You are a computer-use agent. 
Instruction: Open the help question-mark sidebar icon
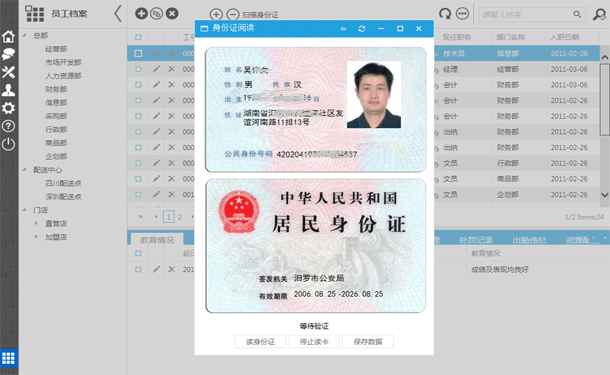[x=8, y=126]
